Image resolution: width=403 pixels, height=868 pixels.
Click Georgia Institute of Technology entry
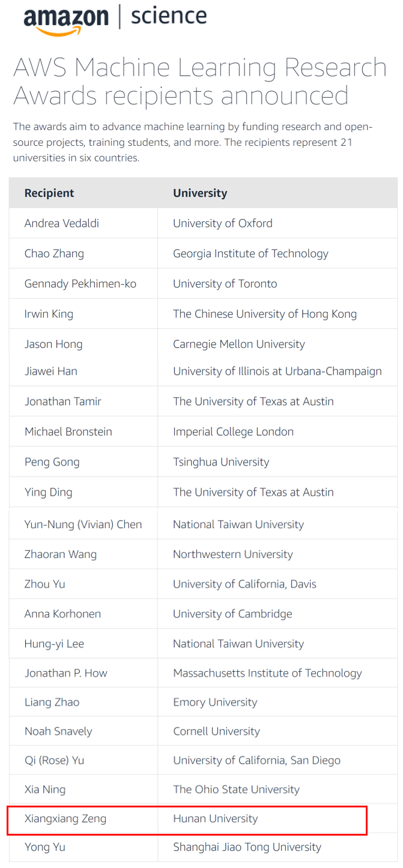click(x=250, y=253)
